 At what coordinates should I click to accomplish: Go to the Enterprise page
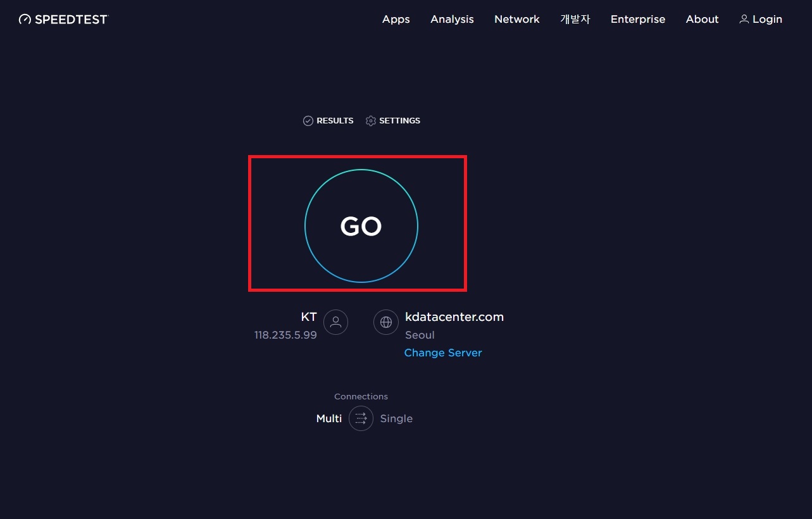pyautogui.click(x=638, y=19)
